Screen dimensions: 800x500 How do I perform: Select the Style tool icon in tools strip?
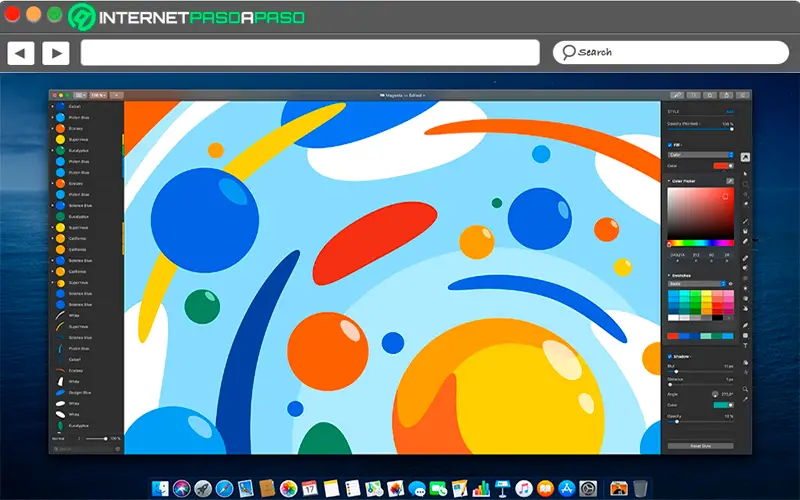pos(745,157)
